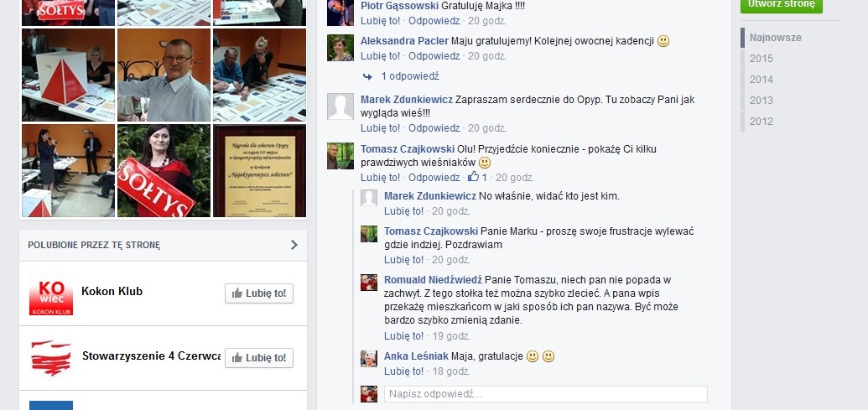Select 2012 in the timeline
Screen dimensions: 868x410
(761, 122)
